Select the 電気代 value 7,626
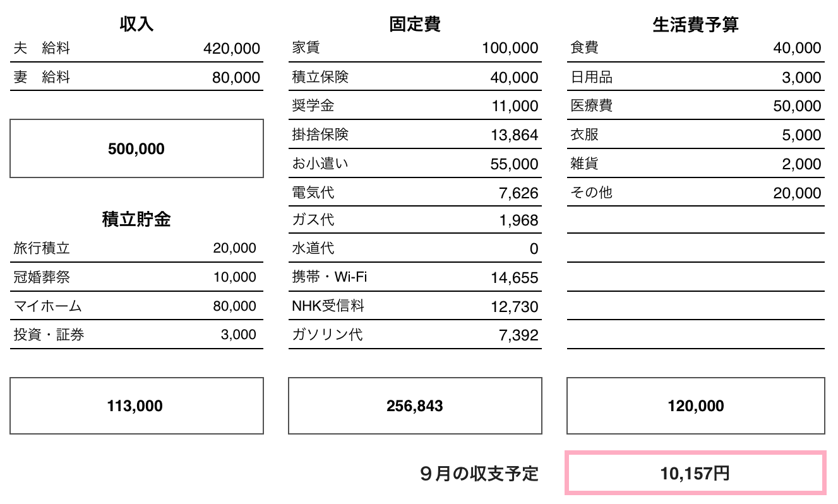 pos(518,193)
